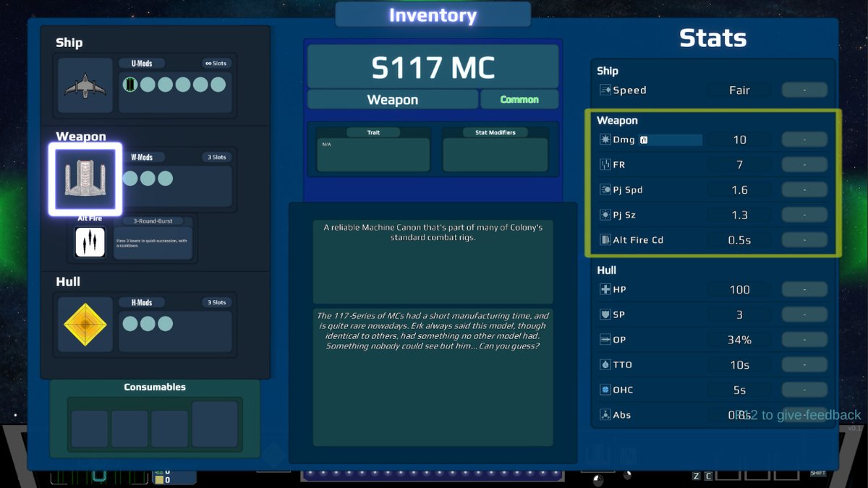The width and height of the screenshot is (868, 488).
Task: Select the installed mod in U-Mods
Action: [130, 85]
